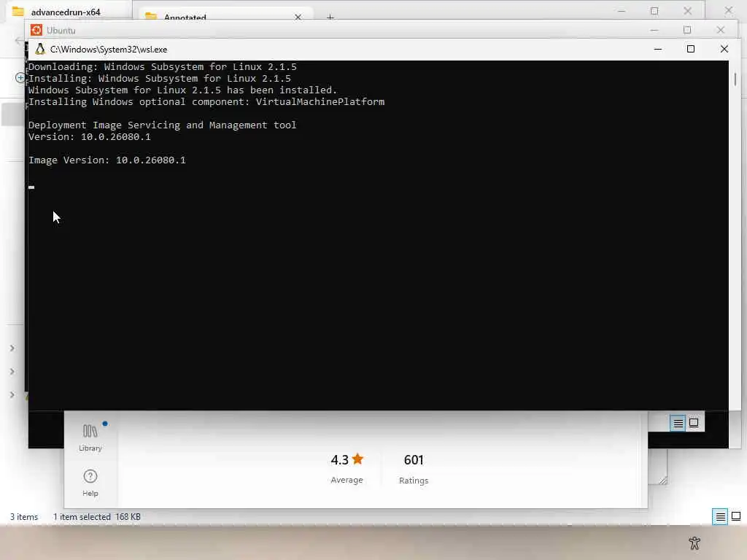
Task: Click the C:\Windows\System32\wsl.exe title text
Action: pyautogui.click(x=109, y=50)
